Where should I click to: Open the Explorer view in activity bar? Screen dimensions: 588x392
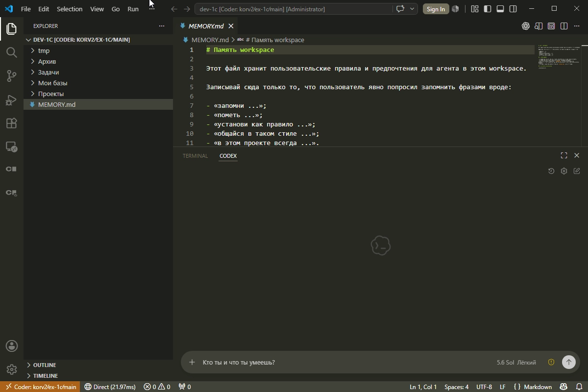(x=12, y=29)
